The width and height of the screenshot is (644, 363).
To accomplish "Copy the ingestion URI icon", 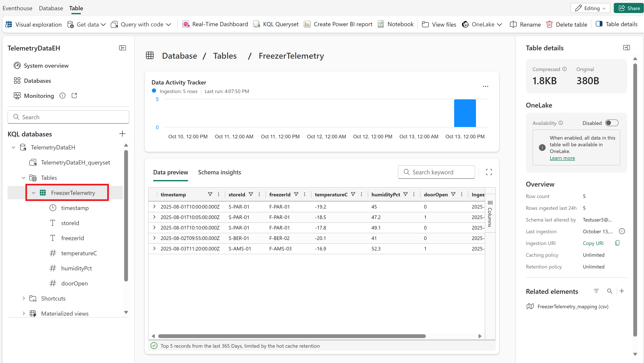I will tap(617, 243).
